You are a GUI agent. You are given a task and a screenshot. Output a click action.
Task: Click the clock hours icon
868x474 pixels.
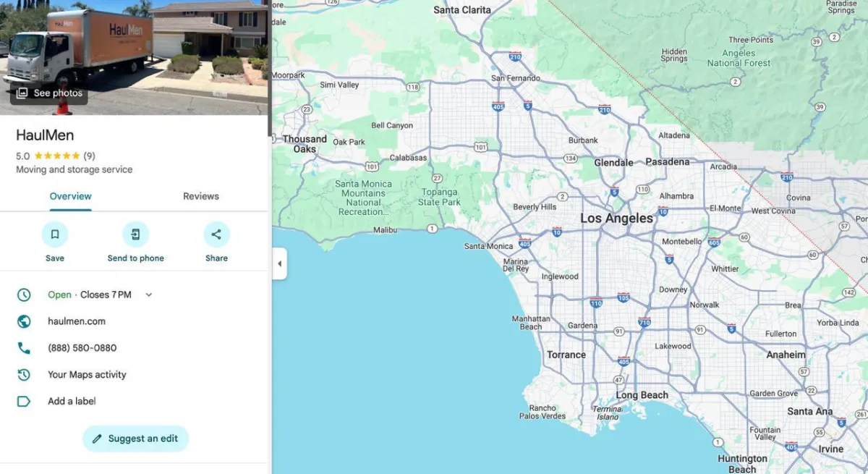[x=24, y=295]
